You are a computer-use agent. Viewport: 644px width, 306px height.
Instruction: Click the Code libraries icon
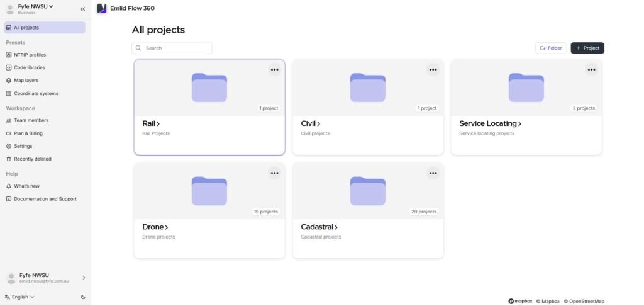click(x=9, y=67)
